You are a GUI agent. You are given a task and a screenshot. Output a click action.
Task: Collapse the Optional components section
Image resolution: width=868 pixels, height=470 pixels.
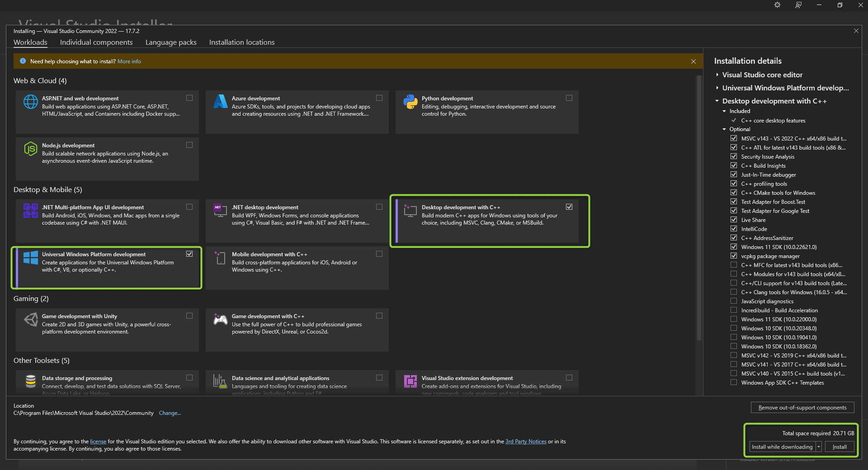724,129
